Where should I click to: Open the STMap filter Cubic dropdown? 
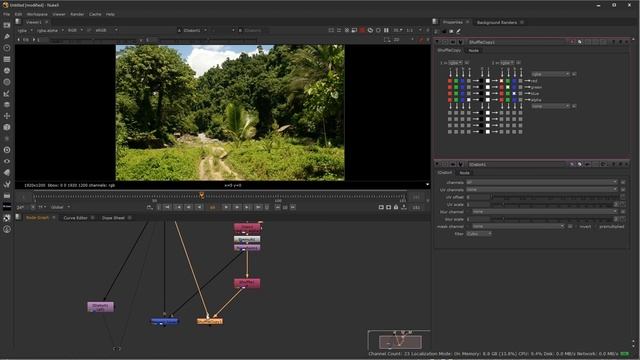point(479,234)
